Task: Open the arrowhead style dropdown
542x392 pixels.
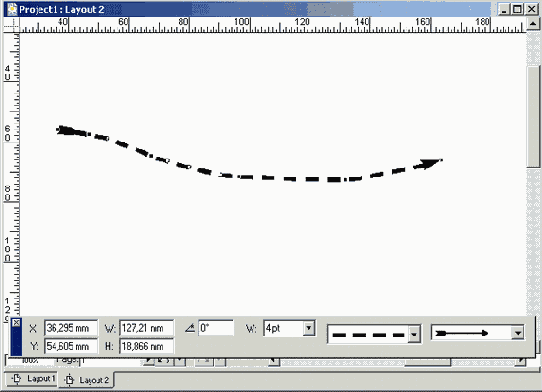Action: (517, 333)
